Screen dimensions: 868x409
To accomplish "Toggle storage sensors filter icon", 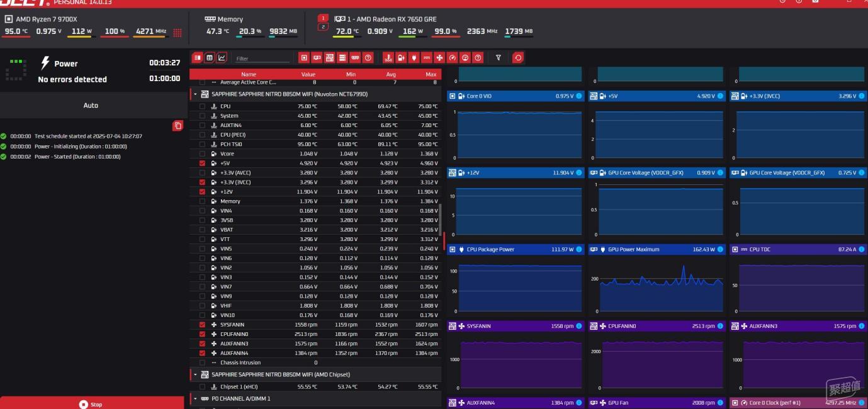I will coord(342,58).
